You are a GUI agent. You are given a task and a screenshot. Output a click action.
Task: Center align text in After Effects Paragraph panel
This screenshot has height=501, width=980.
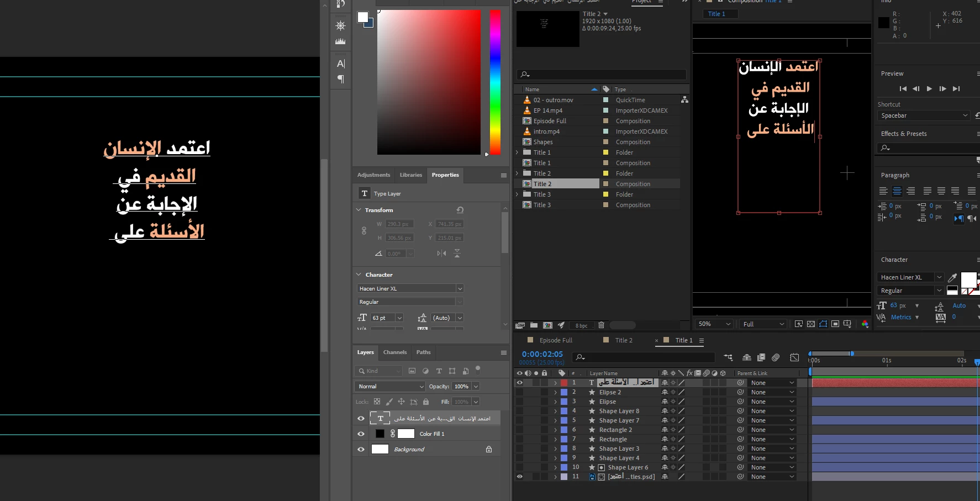(897, 191)
